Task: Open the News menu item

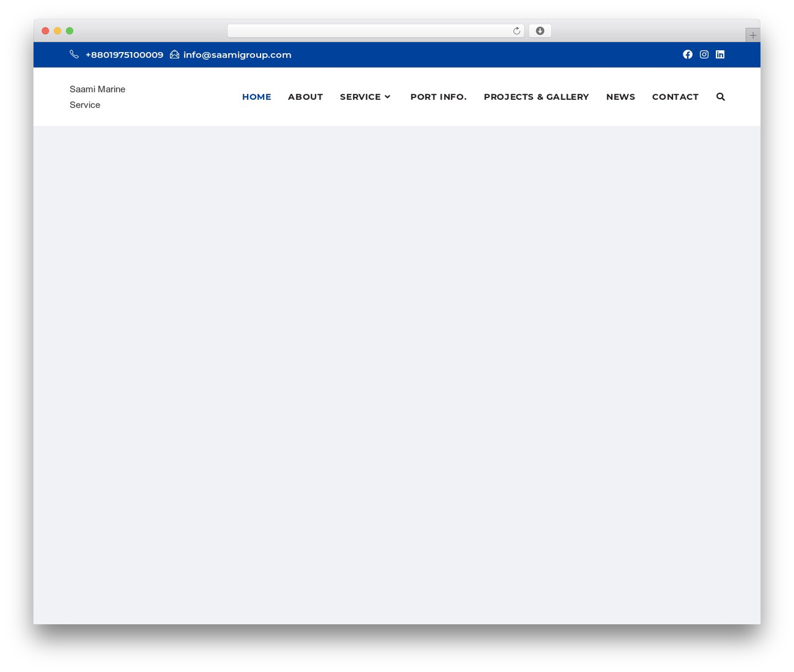Action: [620, 97]
